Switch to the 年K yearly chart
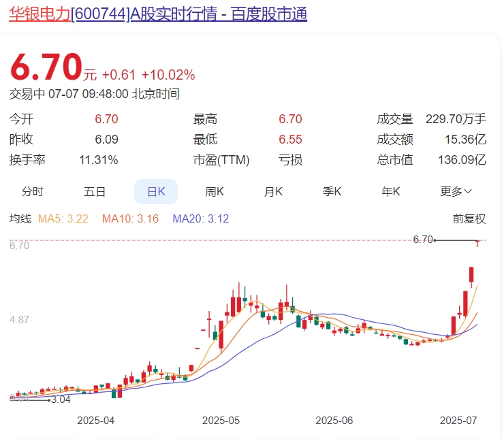504x439 pixels. pyautogui.click(x=390, y=191)
